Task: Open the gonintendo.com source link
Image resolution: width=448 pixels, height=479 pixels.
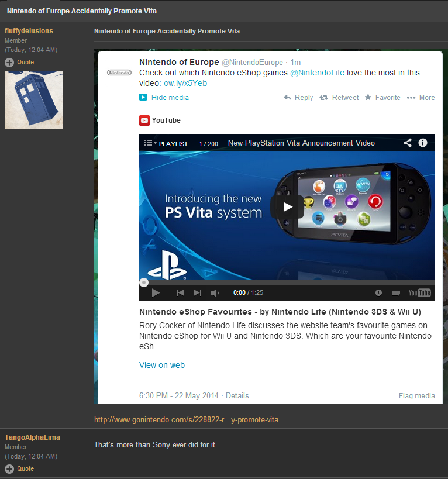Action: pyautogui.click(x=187, y=420)
